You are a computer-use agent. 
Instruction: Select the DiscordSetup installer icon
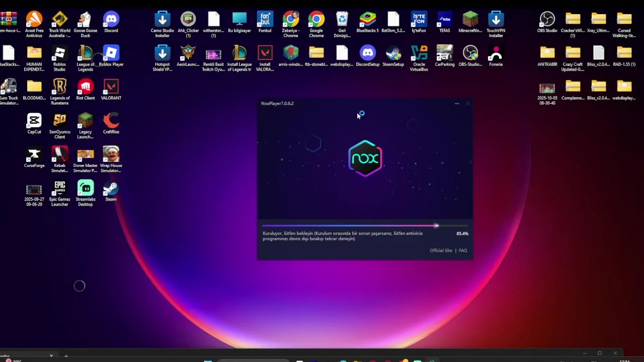[x=367, y=56]
